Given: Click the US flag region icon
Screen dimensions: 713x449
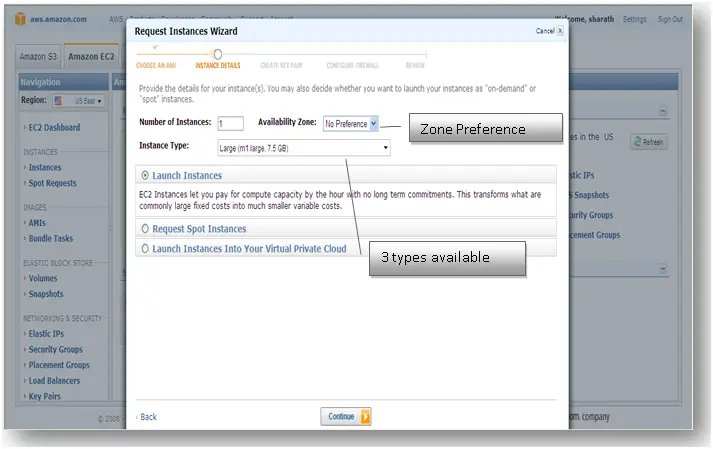Looking at the screenshot, I should point(58,101).
